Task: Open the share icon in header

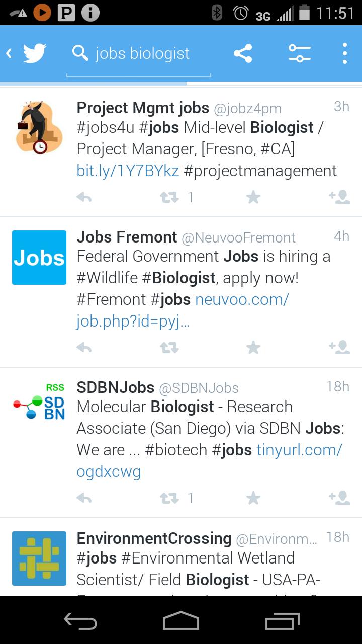Action: point(243,53)
